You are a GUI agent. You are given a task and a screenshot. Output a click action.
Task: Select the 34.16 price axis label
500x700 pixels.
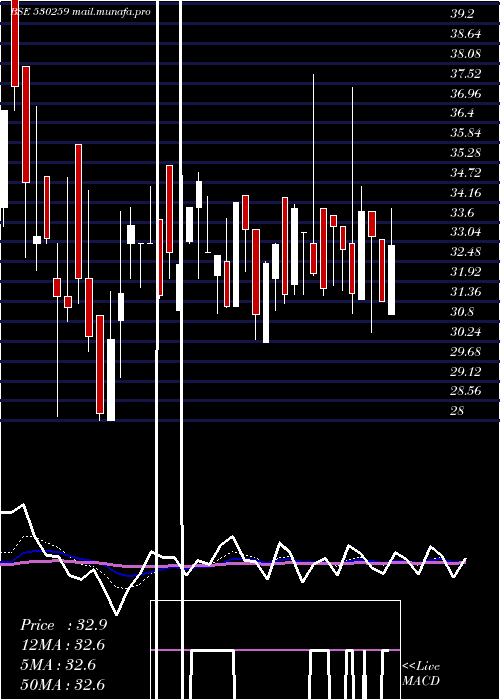click(x=465, y=192)
